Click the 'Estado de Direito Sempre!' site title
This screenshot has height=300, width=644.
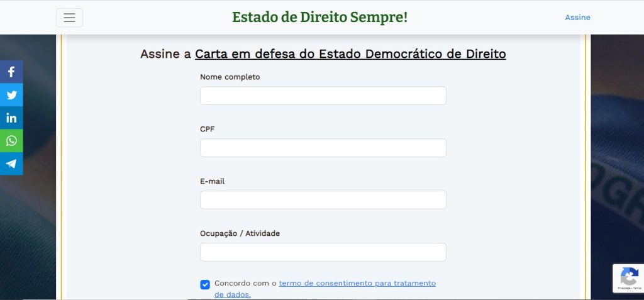click(x=319, y=18)
